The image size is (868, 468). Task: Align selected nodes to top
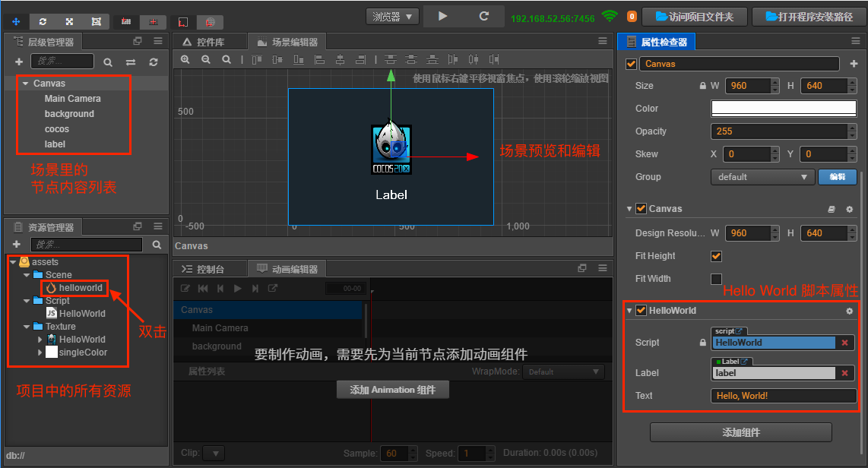coord(256,59)
